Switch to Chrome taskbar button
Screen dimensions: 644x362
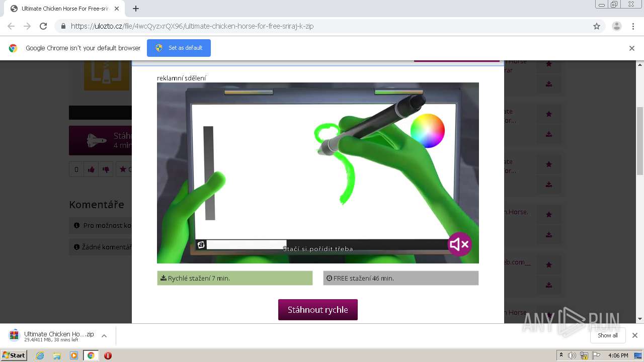point(91,355)
